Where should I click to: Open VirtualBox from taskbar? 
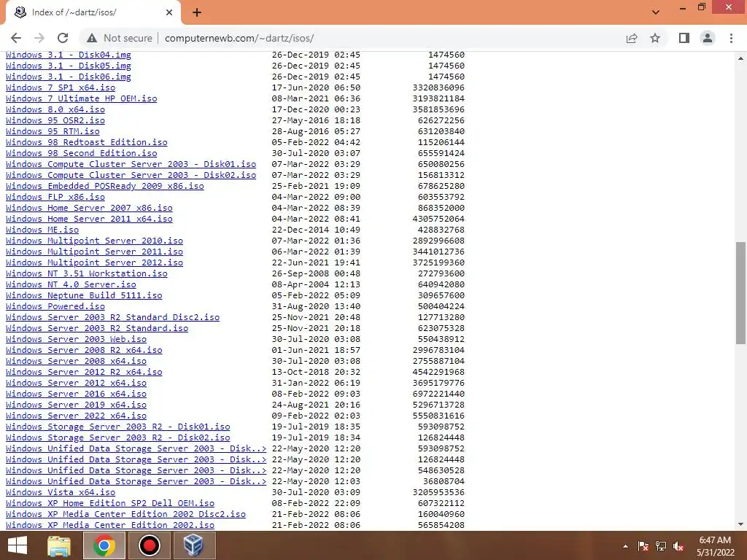coord(193,545)
